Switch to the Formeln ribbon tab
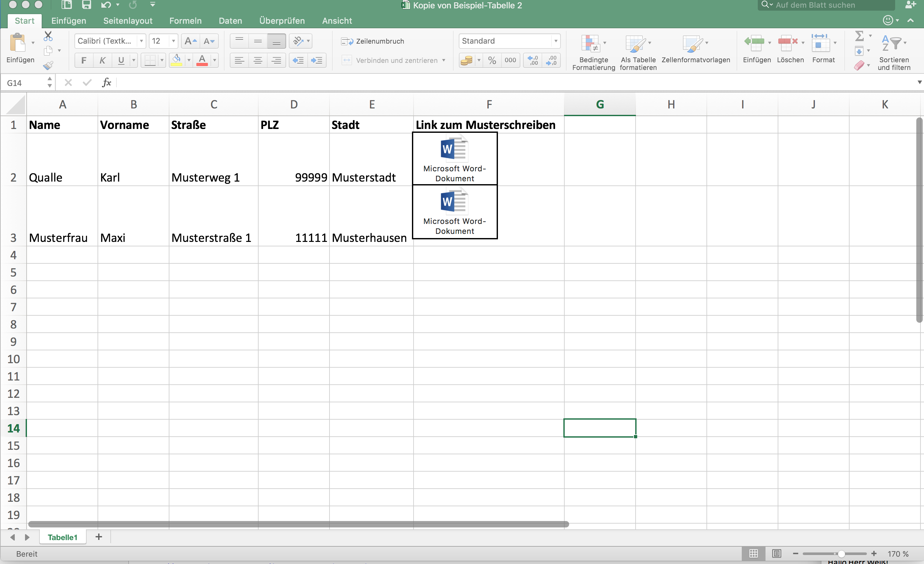This screenshot has width=924, height=564. (x=185, y=21)
